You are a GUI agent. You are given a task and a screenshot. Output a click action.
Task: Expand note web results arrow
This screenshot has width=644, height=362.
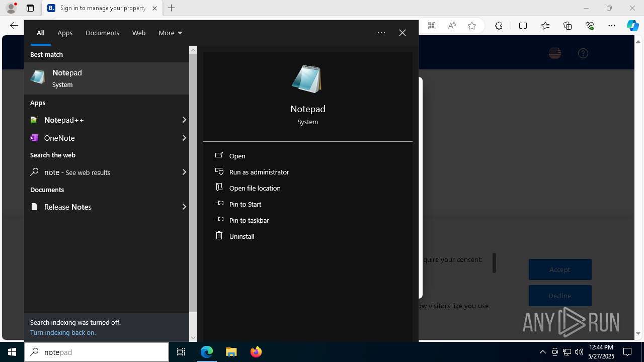(184, 172)
